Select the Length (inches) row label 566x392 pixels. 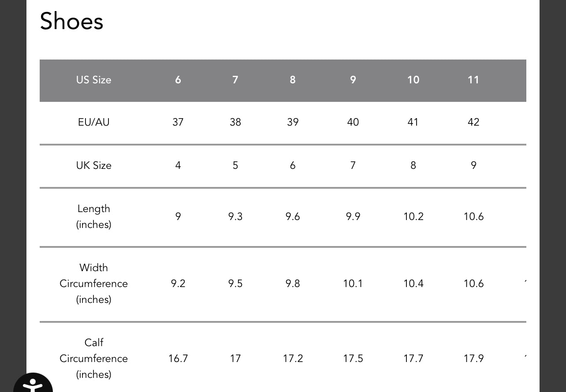(93, 217)
